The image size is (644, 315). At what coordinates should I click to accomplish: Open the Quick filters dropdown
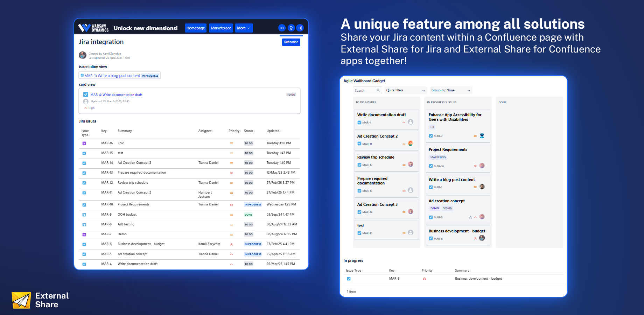click(x=406, y=90)
